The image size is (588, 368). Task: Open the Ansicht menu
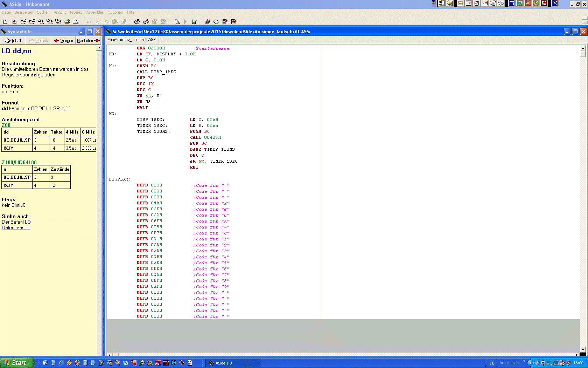tap(59, 12)
